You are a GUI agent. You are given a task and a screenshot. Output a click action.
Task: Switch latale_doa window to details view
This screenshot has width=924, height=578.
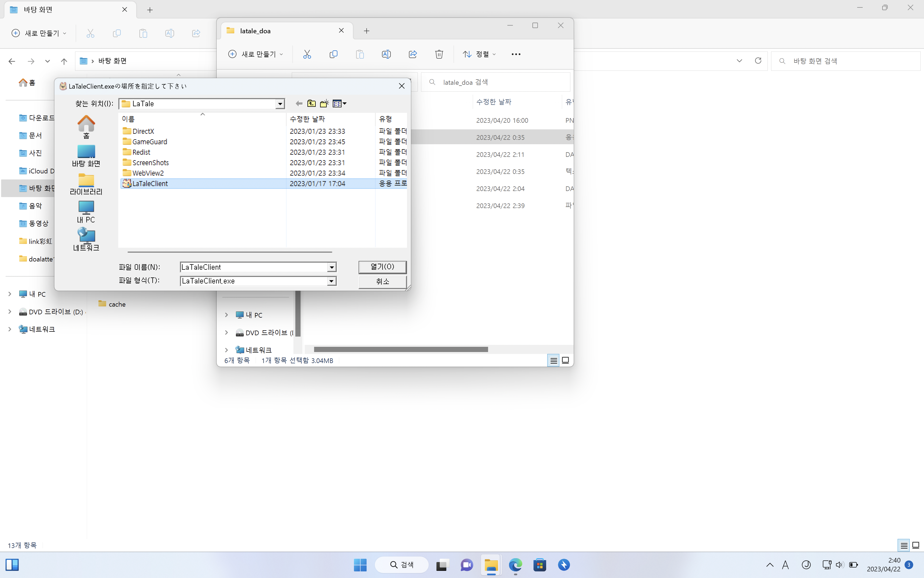pyautogui.click(x=553, y=361)
